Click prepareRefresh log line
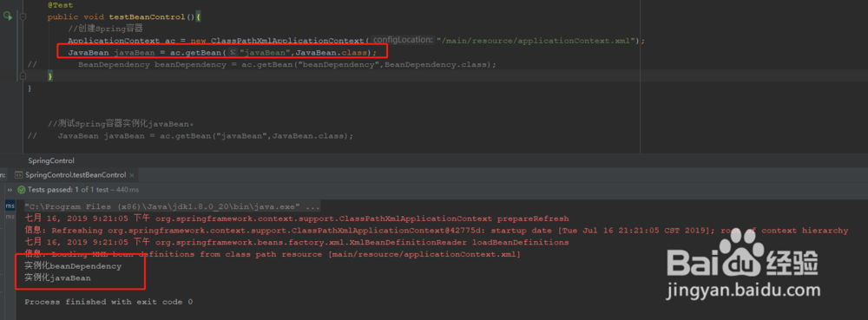The width and height of the screenshot is (868, 320). (x=297, y=219)
